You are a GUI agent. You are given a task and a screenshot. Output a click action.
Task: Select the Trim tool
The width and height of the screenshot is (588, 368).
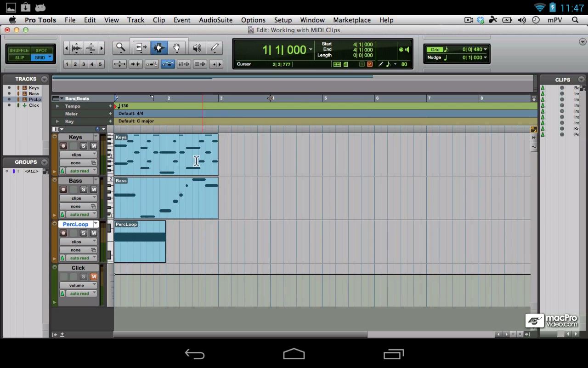(141, 47)
